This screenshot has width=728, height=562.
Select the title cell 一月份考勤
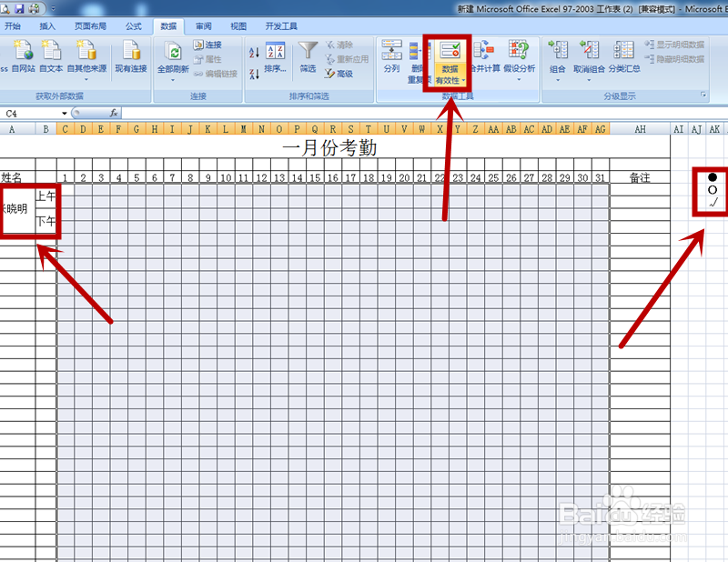coord(330,147)
